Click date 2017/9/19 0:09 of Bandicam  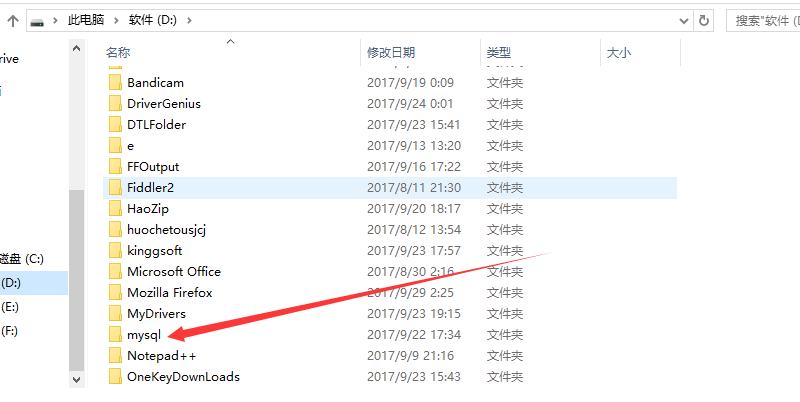pos(410,83)
